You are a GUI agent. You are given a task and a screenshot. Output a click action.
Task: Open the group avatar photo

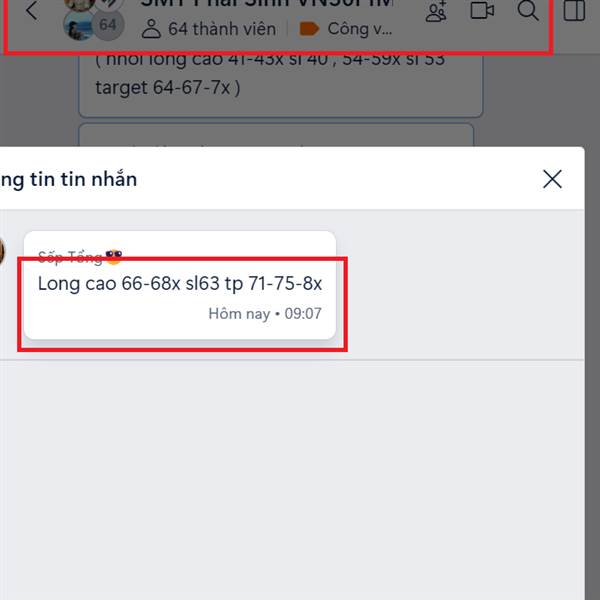coord(79,25)
